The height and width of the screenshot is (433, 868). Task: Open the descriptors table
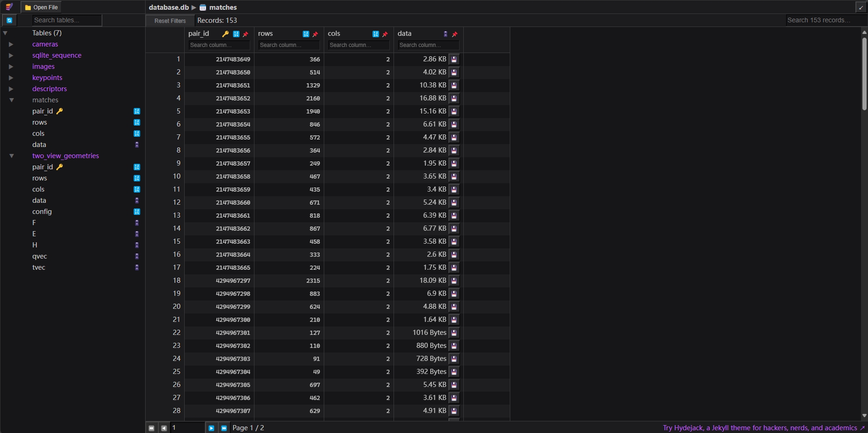[x=49, y=89]
